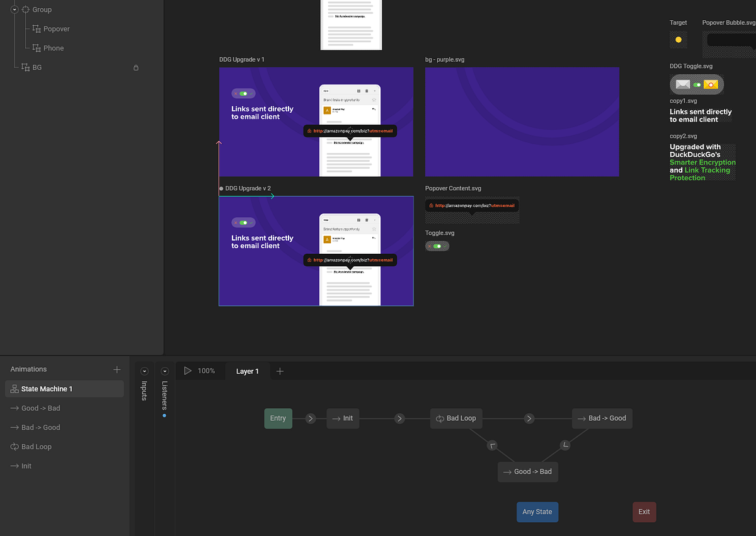Add a new animation with the plus icon

click(117, 369)
